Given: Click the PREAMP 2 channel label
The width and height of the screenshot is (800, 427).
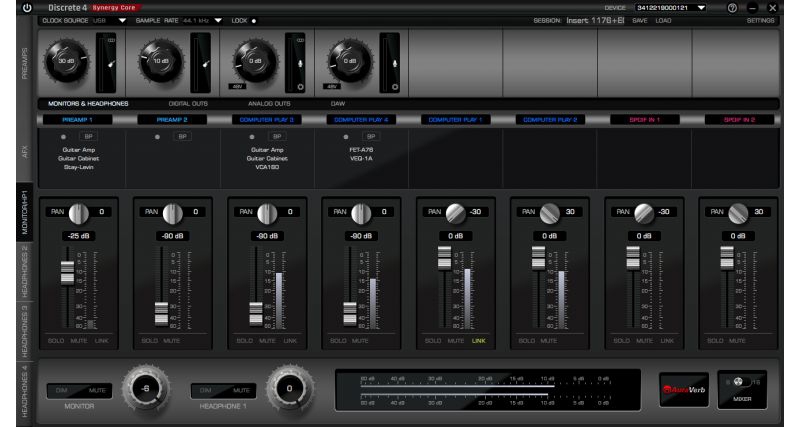Looking at the screenshot, I should [172, 120].
